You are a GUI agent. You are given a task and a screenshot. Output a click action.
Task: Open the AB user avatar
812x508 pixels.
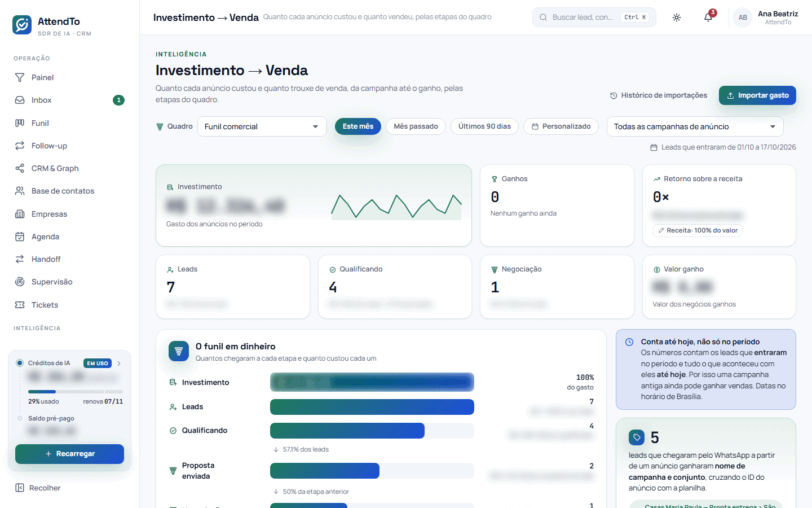point(743,17)
